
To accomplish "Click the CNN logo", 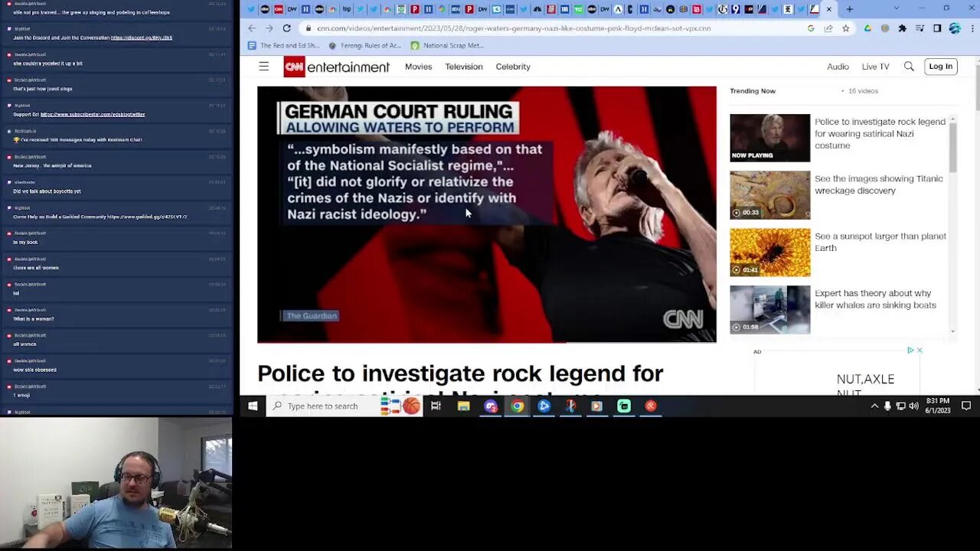I will click(293, 67).
